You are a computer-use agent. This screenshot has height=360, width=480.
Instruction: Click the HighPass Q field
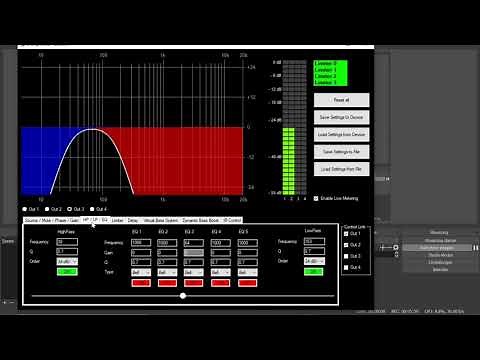tap(67, 252)
